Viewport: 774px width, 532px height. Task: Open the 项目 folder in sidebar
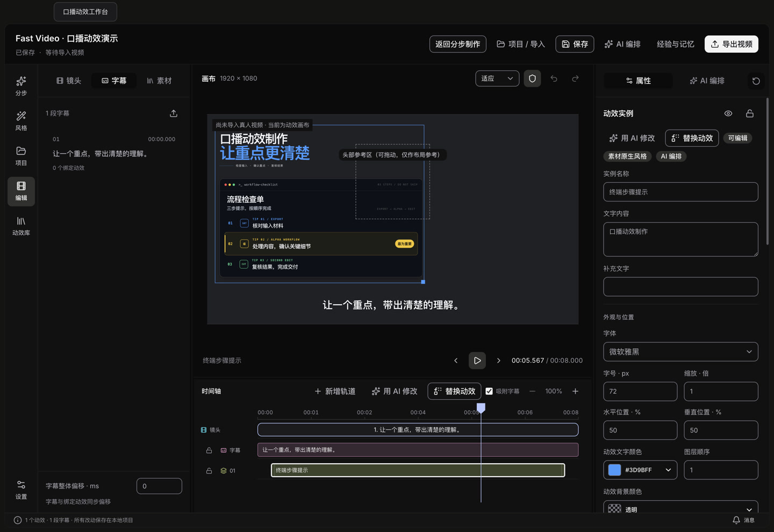(x=21, y=156)
